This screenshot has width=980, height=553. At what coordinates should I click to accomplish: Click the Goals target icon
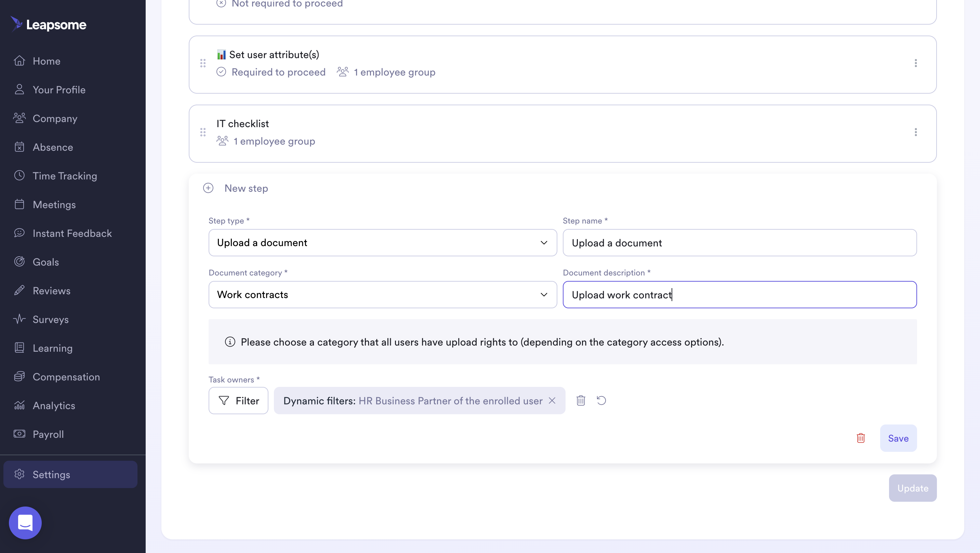click(19, 262)
